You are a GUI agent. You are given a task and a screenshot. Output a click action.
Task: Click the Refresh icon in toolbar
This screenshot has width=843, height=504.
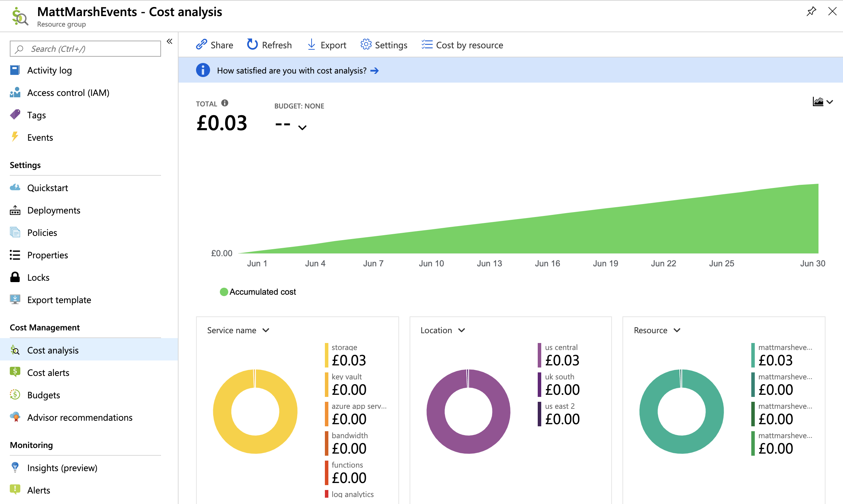252,44
